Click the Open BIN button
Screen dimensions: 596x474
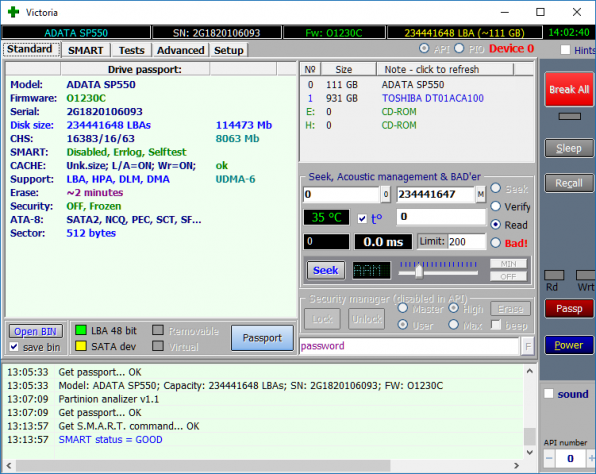click(x=35, y=331)
